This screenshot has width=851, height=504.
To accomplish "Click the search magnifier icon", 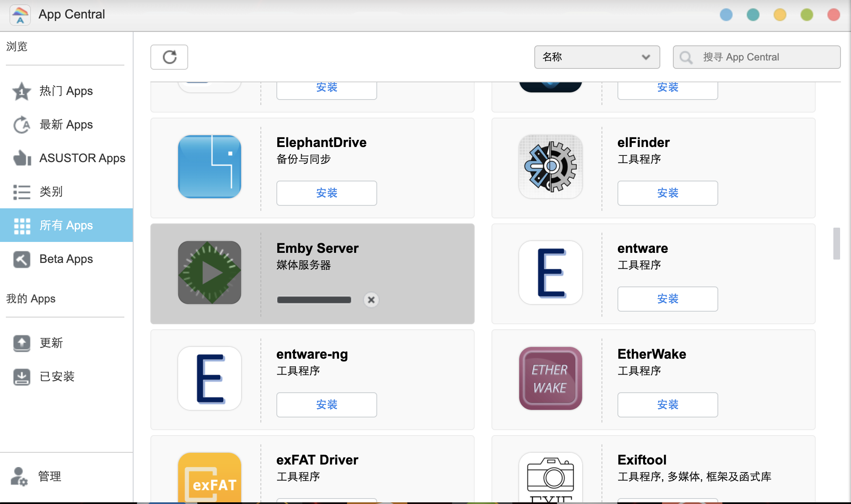I will (686, 57).
